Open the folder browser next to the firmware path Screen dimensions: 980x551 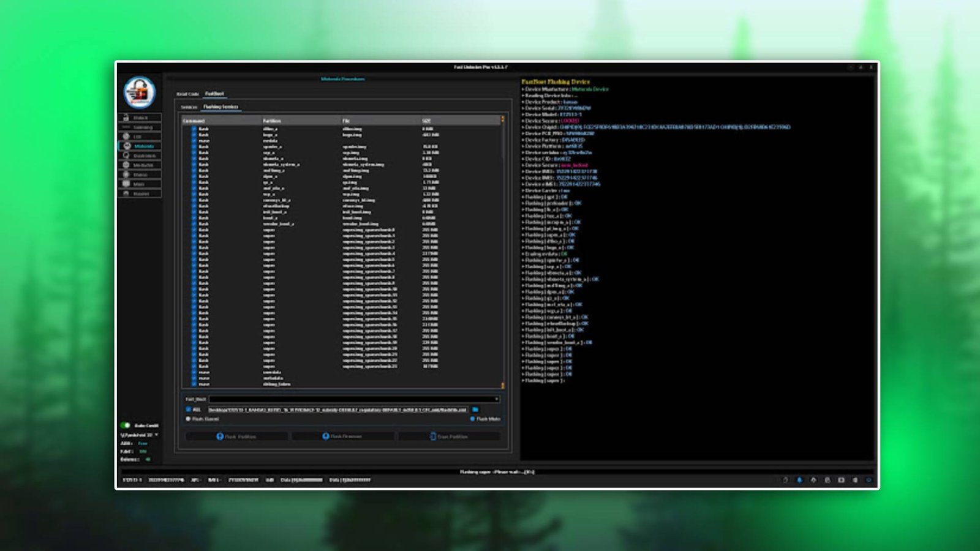click(475, 410)
